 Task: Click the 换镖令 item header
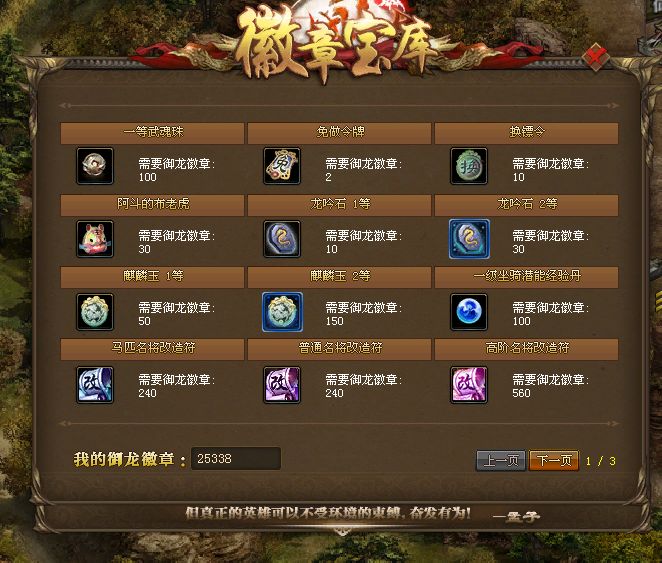point(526,133)
